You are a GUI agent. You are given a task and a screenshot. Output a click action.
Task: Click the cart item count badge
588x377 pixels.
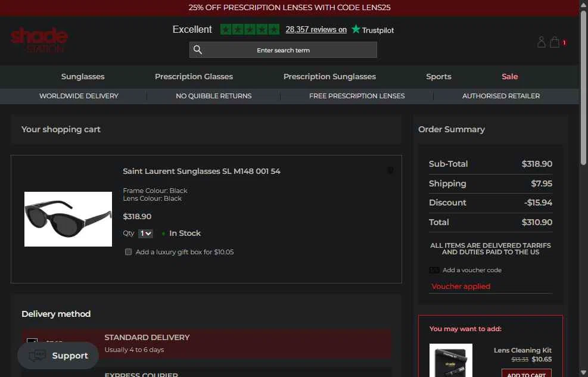564,42
